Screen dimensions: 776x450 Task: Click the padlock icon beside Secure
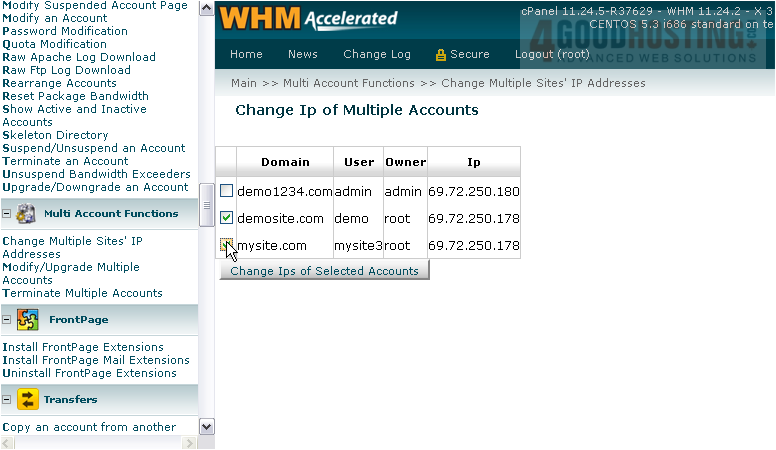(x=440, y=55)
